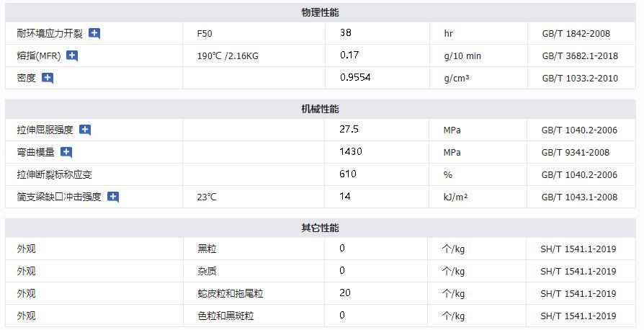
Task: Expand the 简支梁缺口冲击强度 plus icon
Action: (x=113, y=197)
